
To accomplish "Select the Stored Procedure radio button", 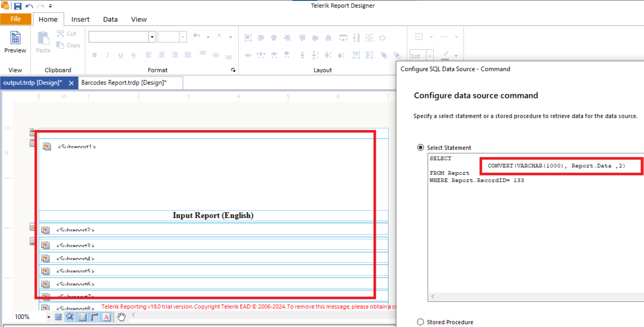I will [x=420, y=322].
